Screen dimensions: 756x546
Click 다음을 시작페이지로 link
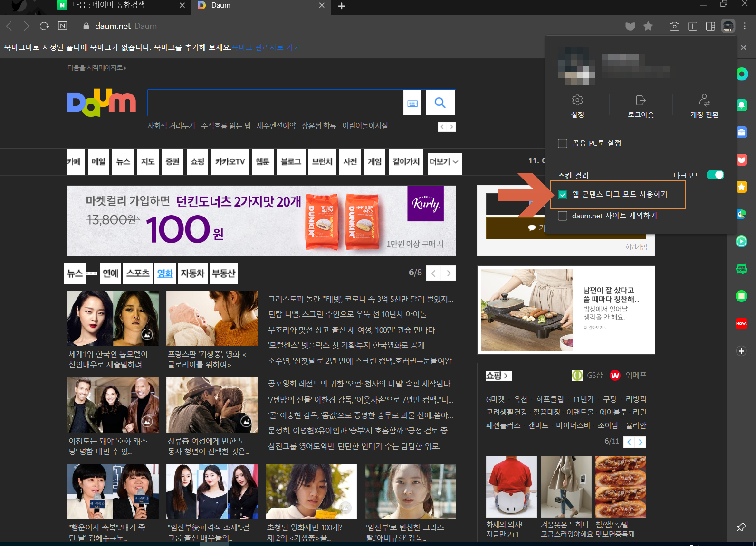pyautogui.click(x=96, y=68)
